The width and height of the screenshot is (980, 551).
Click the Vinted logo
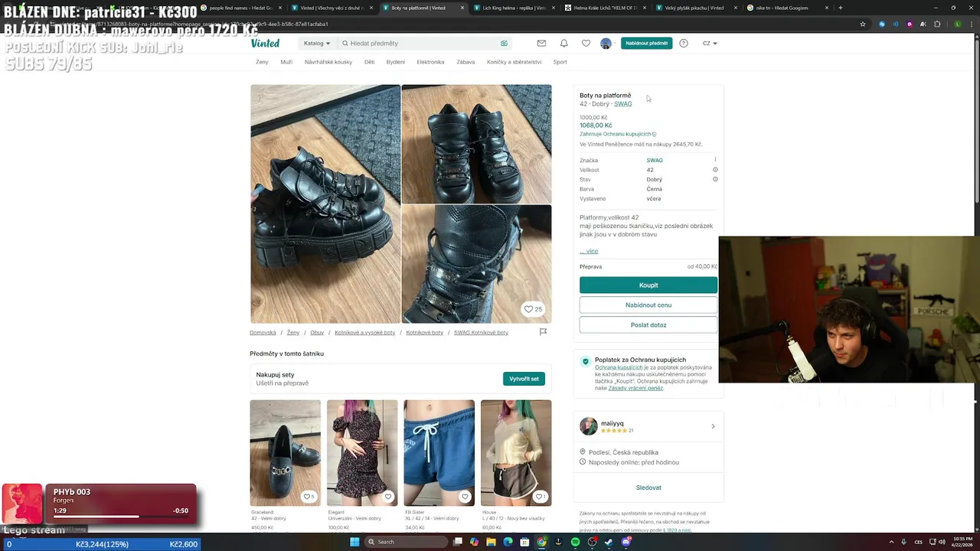coord(265,44)
